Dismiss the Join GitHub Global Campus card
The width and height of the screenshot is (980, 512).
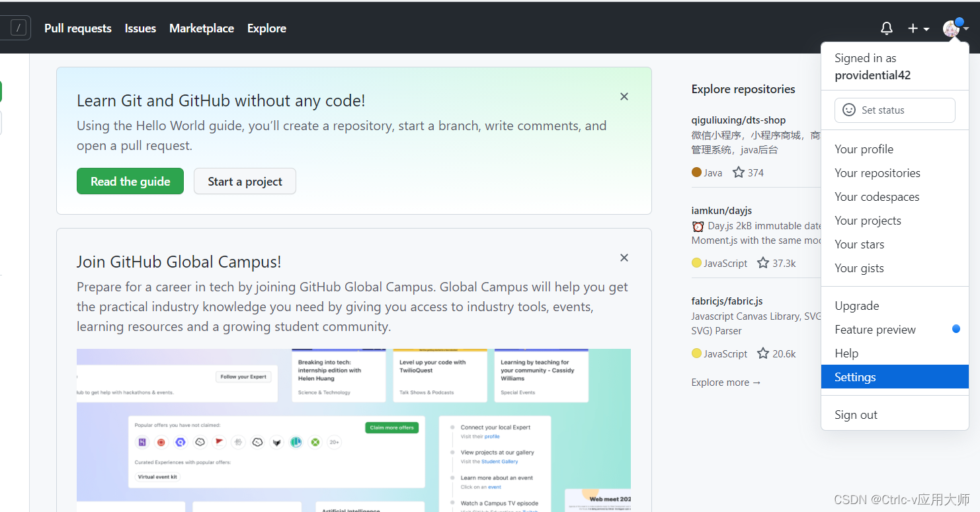click(624, 258)
